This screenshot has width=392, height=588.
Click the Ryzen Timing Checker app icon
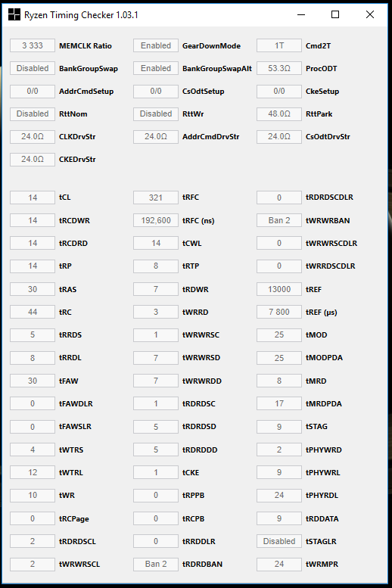coord(14,14)
